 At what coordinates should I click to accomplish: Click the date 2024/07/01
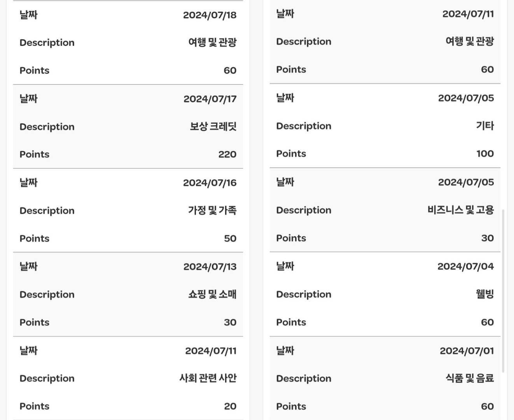[466, 350]
